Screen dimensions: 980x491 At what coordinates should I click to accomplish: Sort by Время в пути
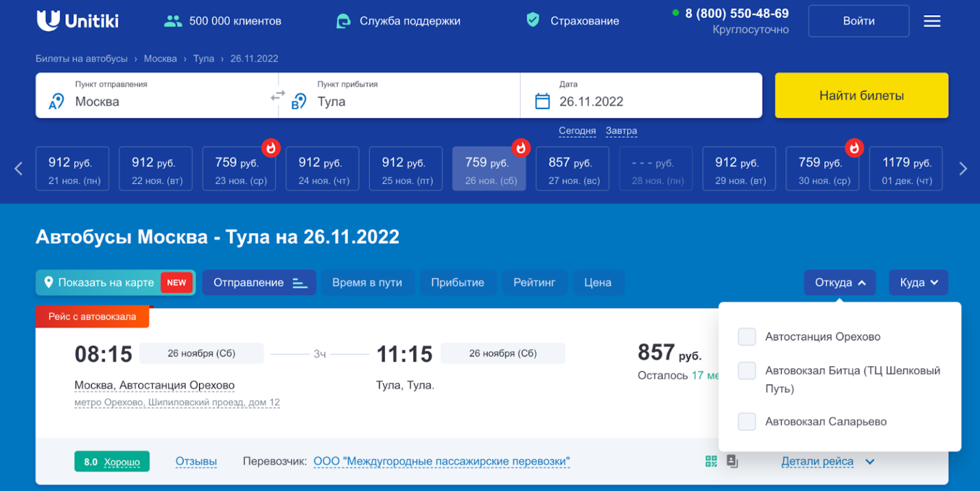click(367, 282)
